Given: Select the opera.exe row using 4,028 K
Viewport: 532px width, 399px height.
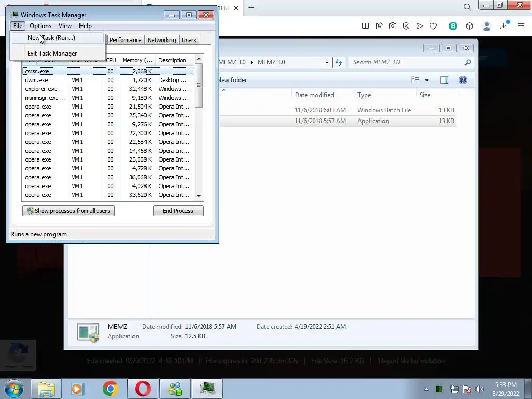Looking at the screenshot, I should tap(108, 186).
